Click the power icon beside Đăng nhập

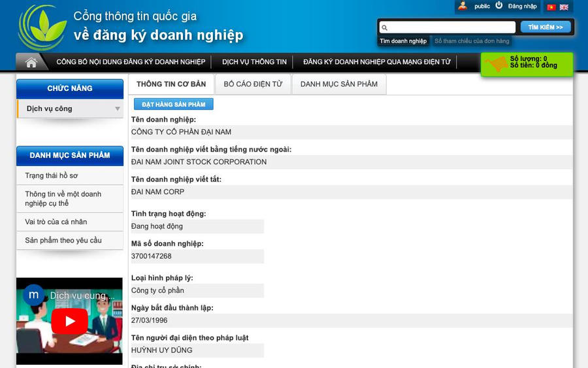tap(499, 6)
